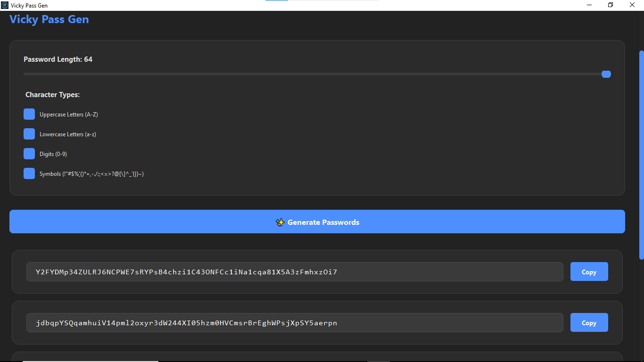Image resolution: width=644 pixels, height=362 pixels.
Task: Click the blue Vicky Pass Gen heading
Action: 49,20
